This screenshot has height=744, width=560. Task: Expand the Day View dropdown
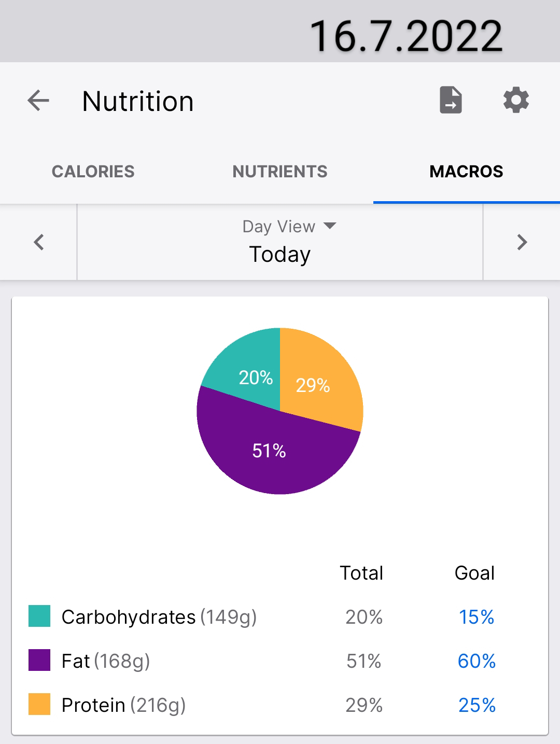point(289,227)
